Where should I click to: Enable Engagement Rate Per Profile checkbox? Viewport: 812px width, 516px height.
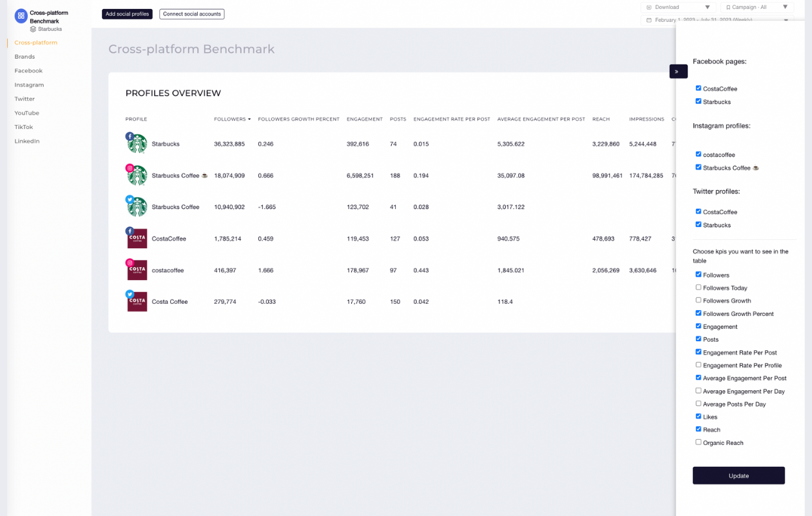click(698, 364)
